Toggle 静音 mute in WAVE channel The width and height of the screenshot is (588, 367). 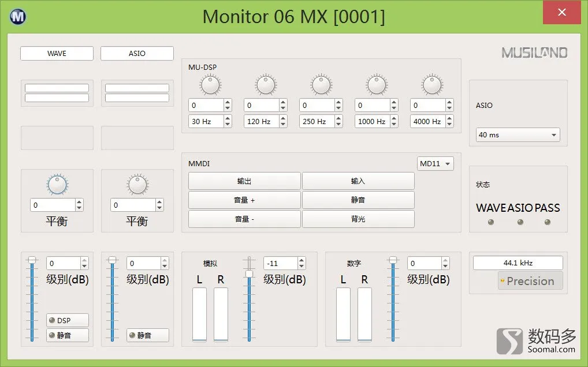click(x=68, y=335)
